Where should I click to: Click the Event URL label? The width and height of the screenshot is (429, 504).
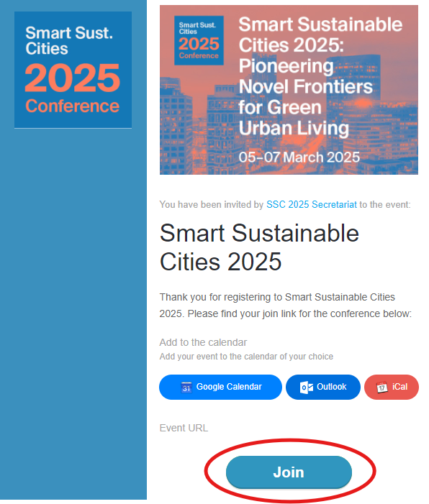tap(184, 428)
